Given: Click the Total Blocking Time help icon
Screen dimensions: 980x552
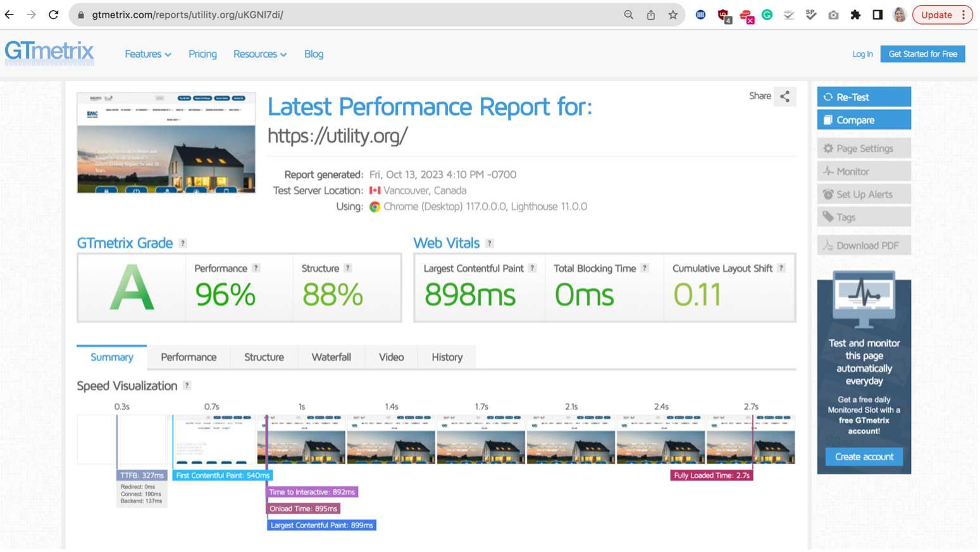Looking at the screenshot, I should click(x=644, y=268).
